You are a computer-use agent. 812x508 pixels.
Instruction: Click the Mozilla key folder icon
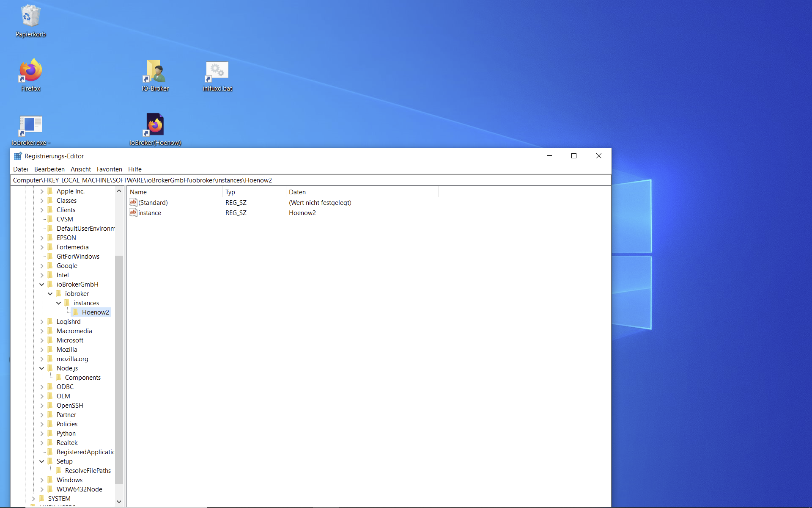point(50,349)
